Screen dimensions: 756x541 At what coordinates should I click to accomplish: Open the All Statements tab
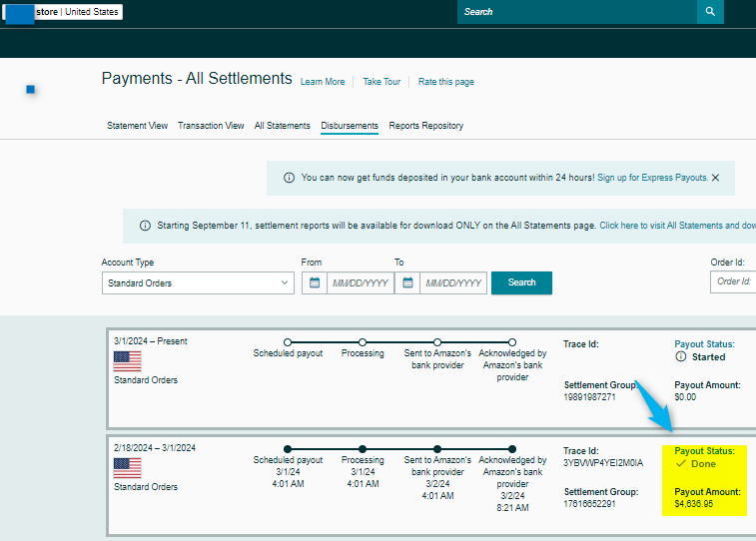282,126
